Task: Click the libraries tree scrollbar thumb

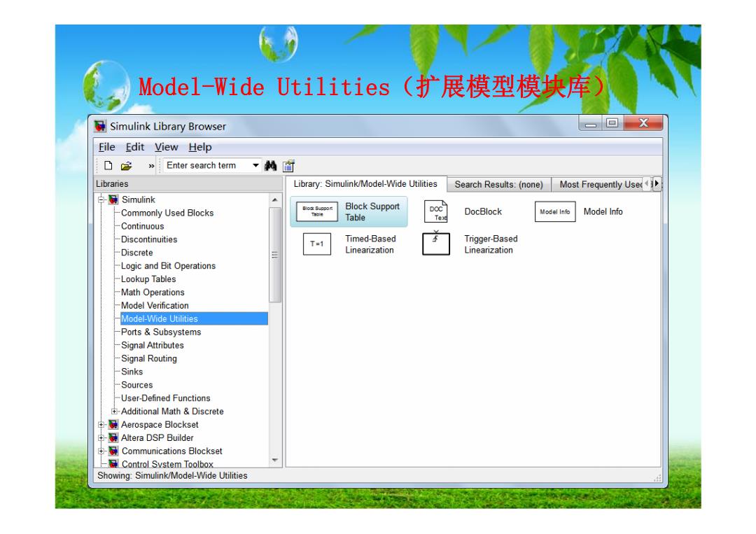Action: pyautogui.click(x=275, y=255)
